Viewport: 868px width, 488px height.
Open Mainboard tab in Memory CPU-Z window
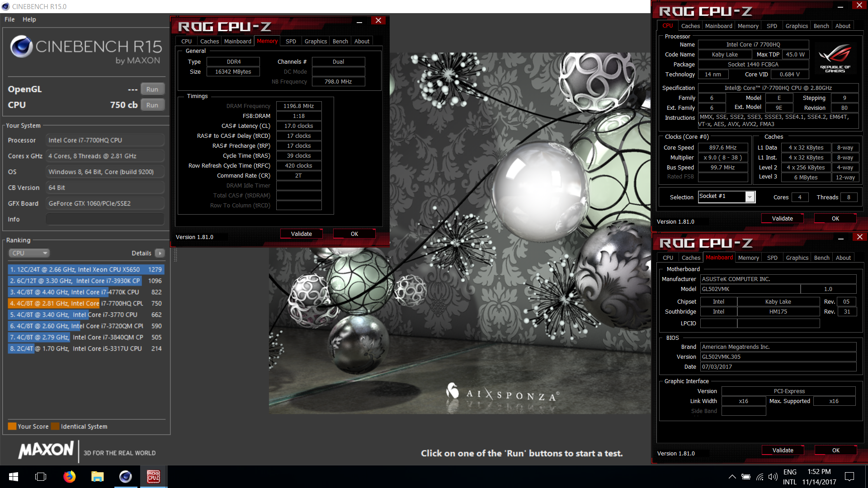pos(237,41)
